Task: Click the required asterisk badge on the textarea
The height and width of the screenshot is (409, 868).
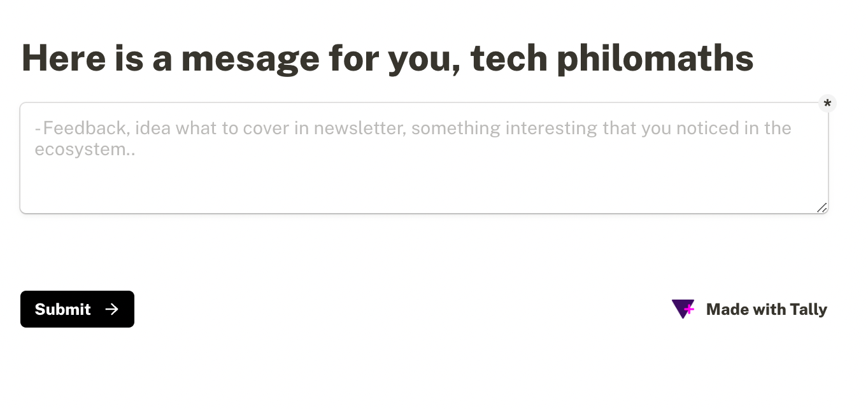Action: [x=827, y=104]
